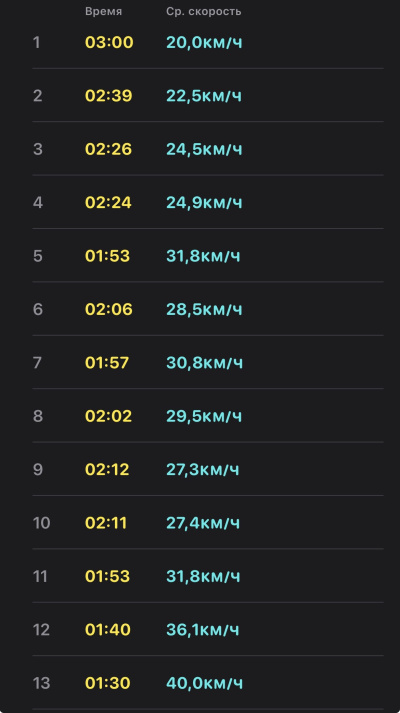This screenshot has height=713, width=400.
Task: Click lap 8 speed 29,5км/ч
Action: [204, 416]
